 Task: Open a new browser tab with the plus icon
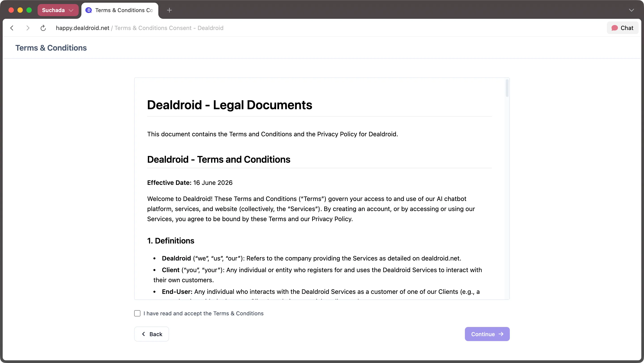pos(169,10)
